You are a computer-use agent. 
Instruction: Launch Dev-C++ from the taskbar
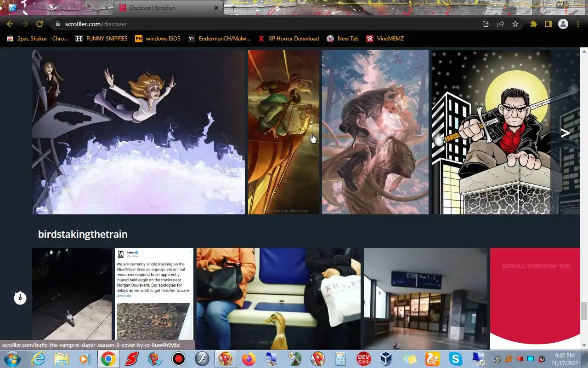[x=364, y=359]
